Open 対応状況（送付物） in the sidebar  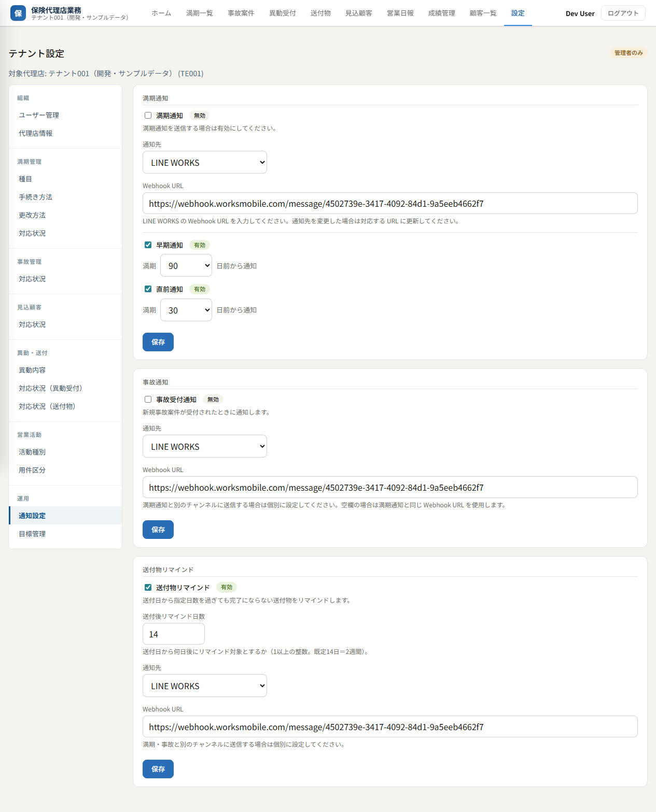(65, 406)
